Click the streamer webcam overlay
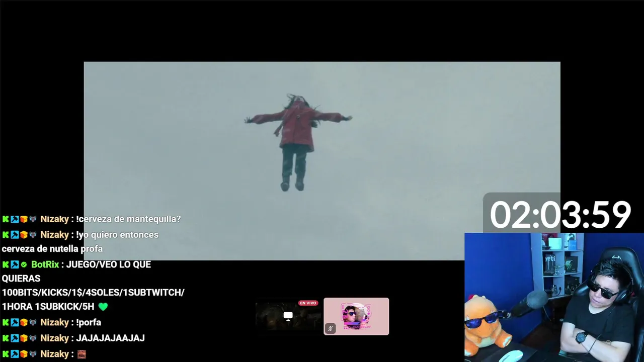This screenshot has width=644, height=362. click(554, 297)
